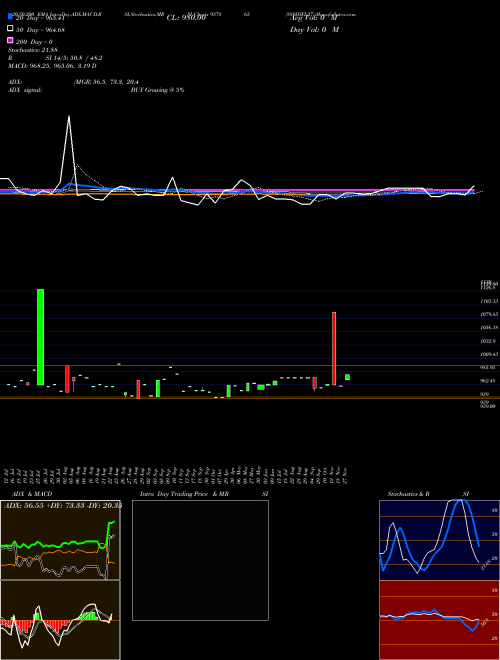Click the 'SI 14/3: 50.8 / 48.2' value
The height and width of the screenshot is (660, 500).
(x=74, y=58)
